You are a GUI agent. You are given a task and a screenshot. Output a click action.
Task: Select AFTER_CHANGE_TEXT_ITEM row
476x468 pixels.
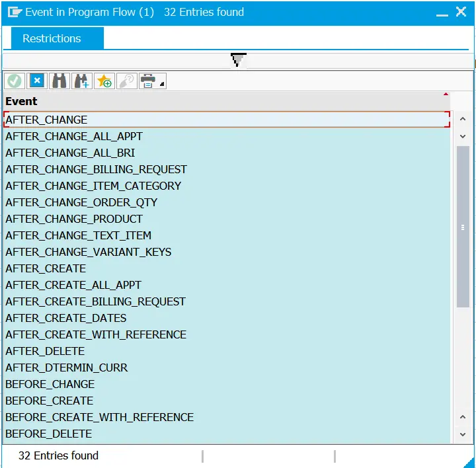point(227,235)
